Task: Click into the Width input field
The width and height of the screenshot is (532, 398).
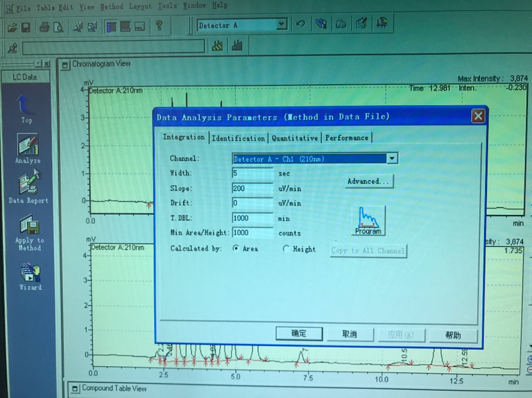Action: coord(253,173)
